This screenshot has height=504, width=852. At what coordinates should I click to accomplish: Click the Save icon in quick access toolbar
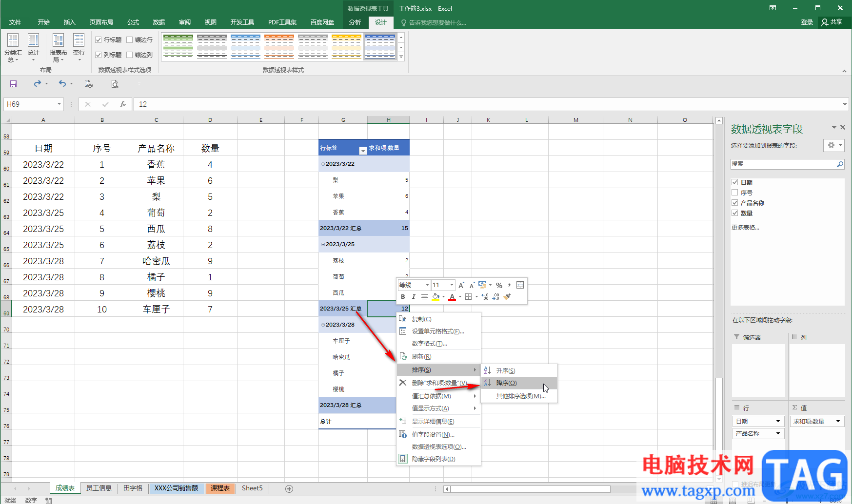[x=13, y=84]
